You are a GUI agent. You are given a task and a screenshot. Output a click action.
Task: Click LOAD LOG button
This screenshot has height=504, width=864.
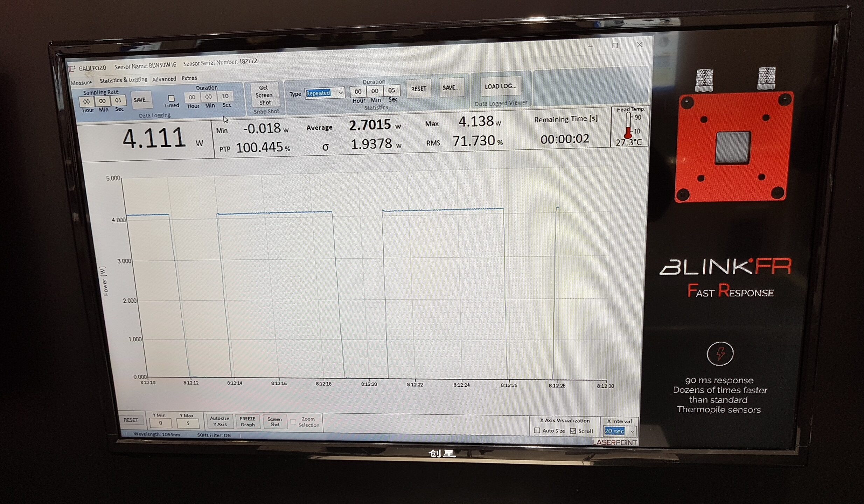click(x=501, y=86)
